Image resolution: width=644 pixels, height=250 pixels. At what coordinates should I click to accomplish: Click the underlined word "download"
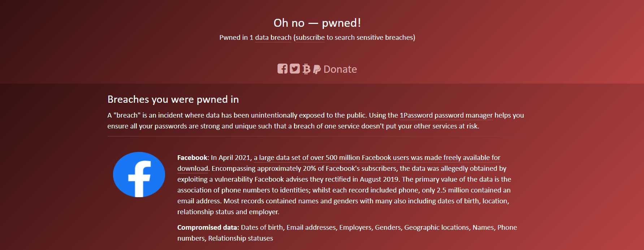(193, 169)
